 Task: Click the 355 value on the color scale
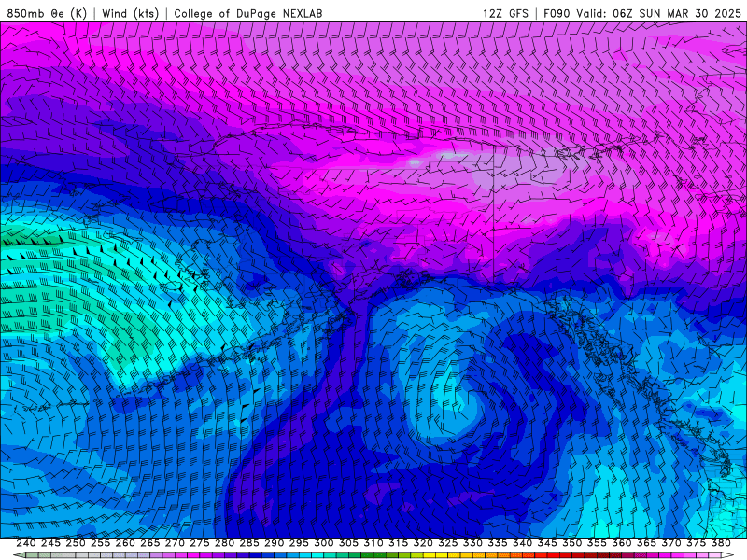(597, 543)
